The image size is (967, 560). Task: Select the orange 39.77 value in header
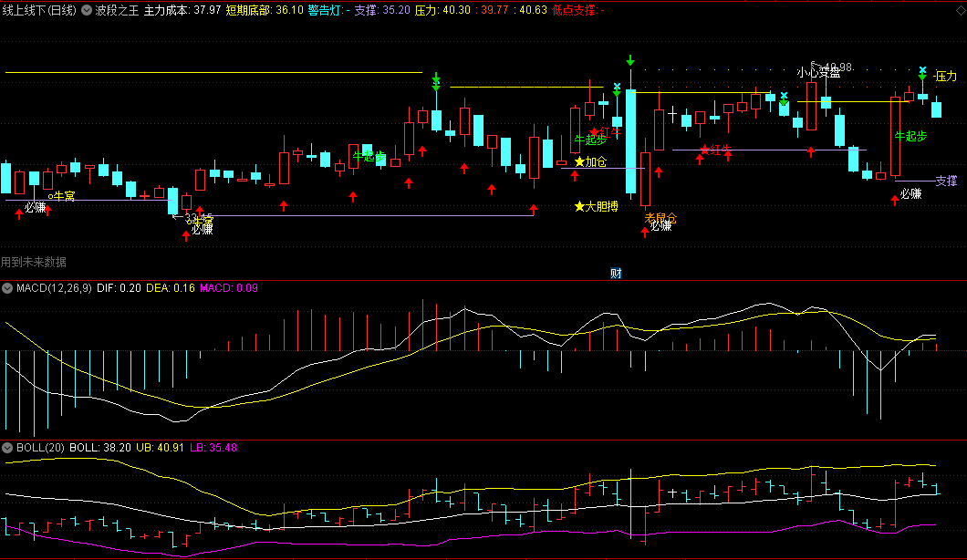point(494,10)
